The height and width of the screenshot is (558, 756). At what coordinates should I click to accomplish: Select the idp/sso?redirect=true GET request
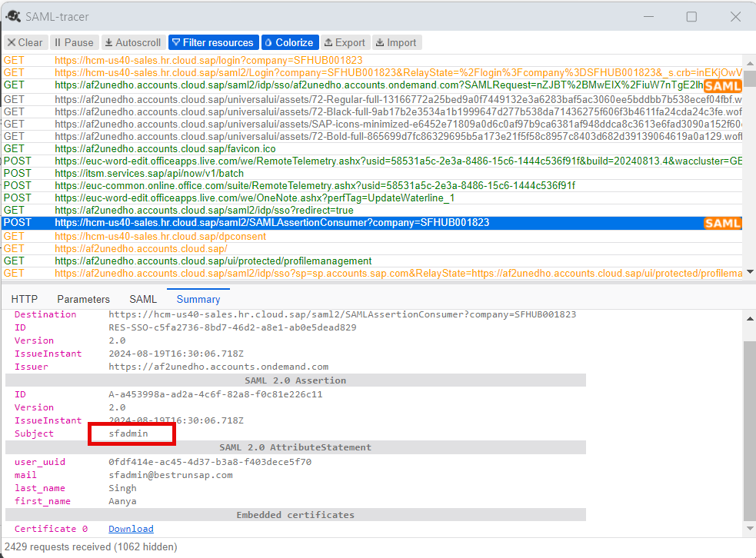point(372,210)
